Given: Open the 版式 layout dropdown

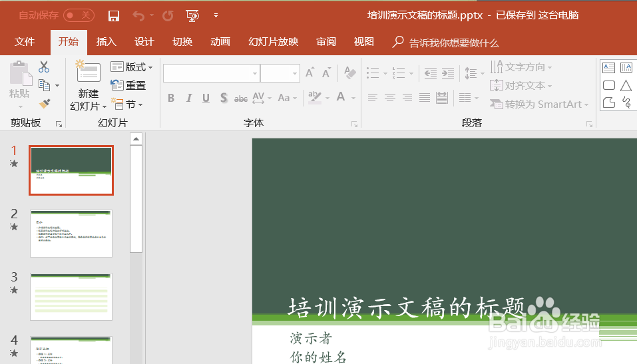Looking at the screenshot, I should [131, 67].
